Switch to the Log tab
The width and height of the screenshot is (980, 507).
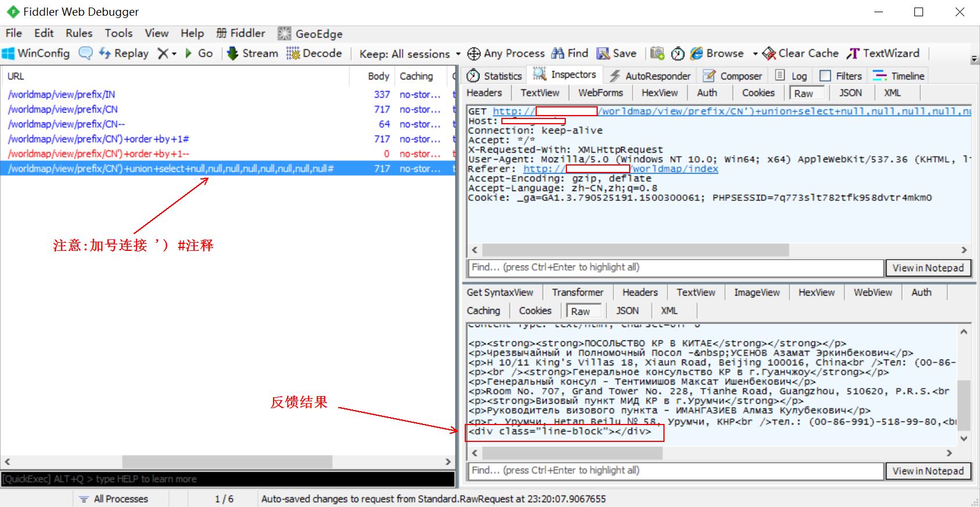point(791,75)
